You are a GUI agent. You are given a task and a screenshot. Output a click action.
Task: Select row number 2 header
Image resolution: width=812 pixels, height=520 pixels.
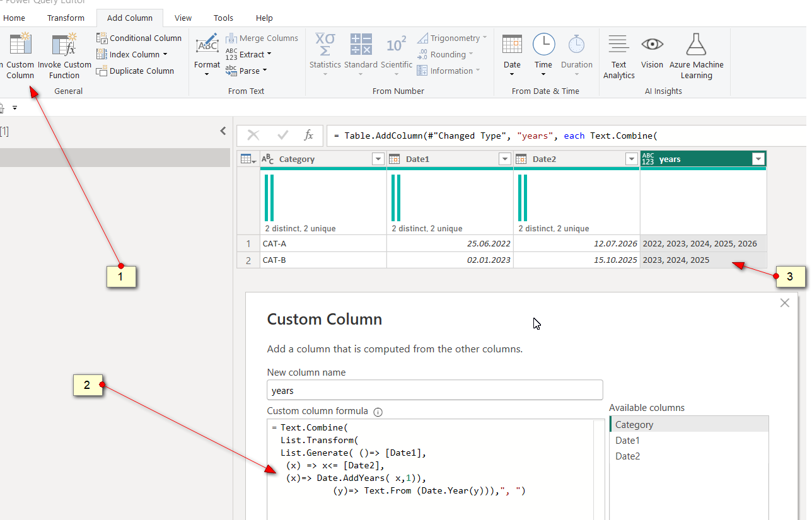click(x=248, y=260)
